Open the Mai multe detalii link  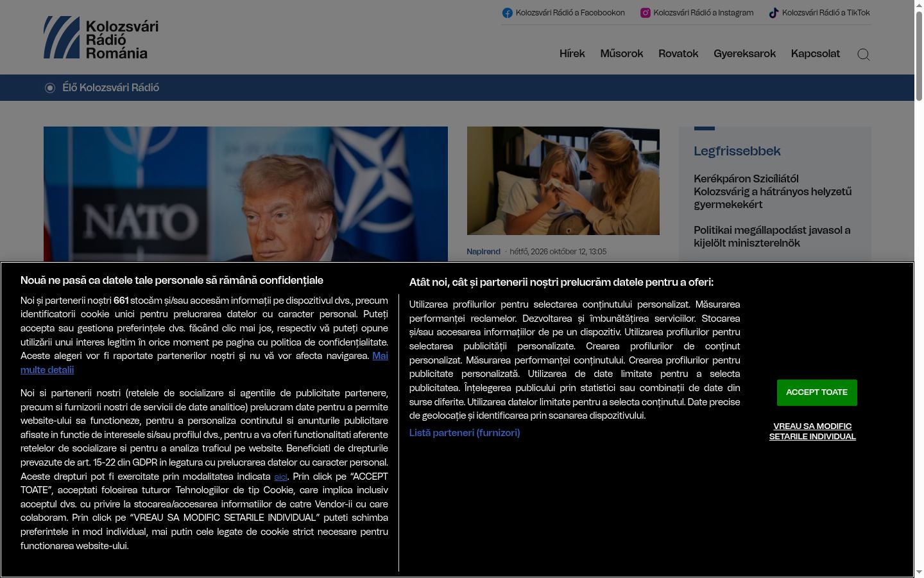coord(381,356)
